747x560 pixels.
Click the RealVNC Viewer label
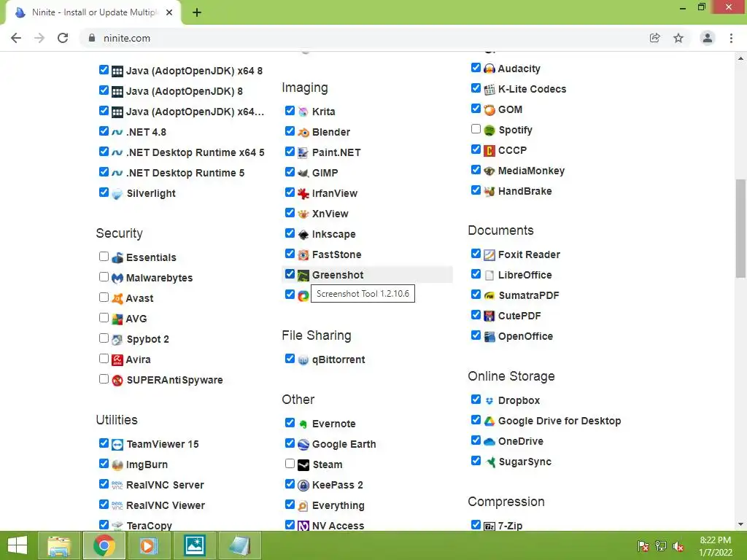click(166, 506)
